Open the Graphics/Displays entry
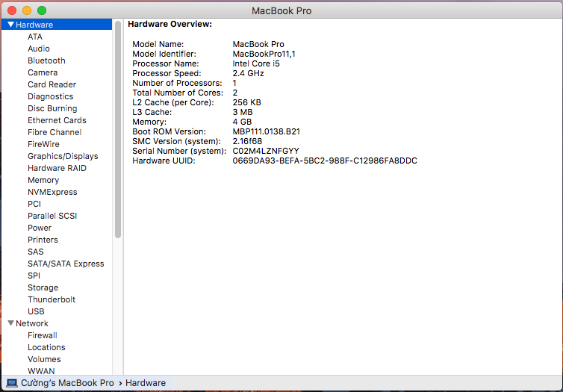Image resolution: width=563 pixels, height=392 pixels. (x=63, y=156)
